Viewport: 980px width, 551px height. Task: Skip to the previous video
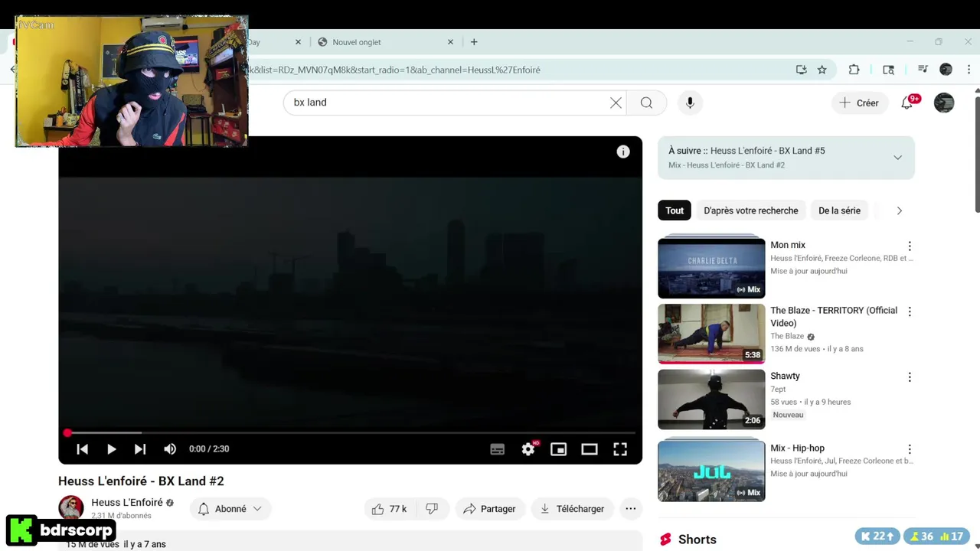[82, 449]
